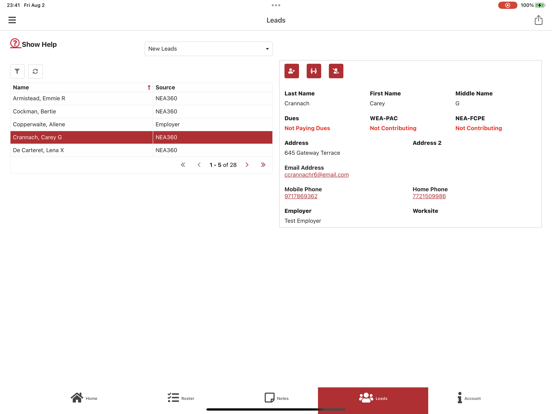
Task: Open the filter tool
Action: pyautogui.click(x=17, y=71)
